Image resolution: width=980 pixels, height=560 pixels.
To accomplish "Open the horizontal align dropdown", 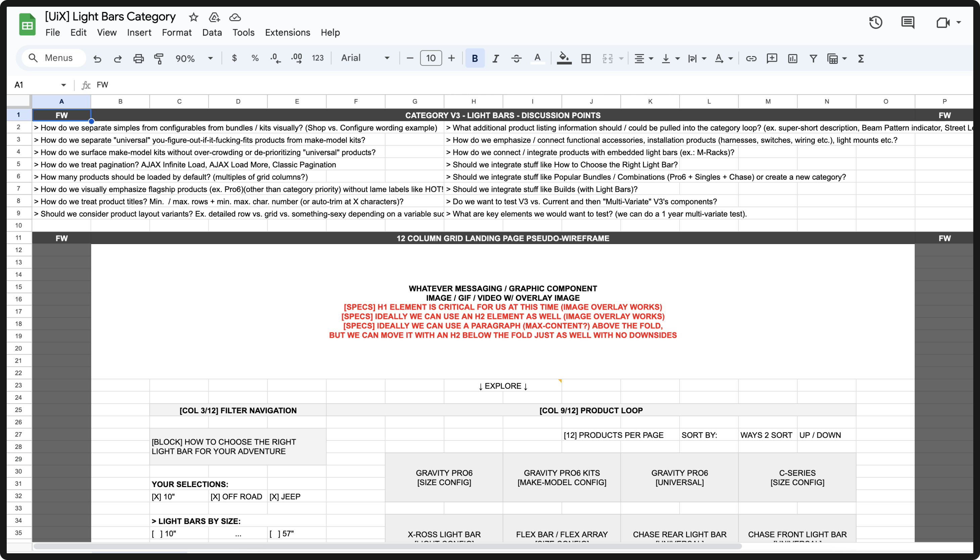I will coord(644,58).
